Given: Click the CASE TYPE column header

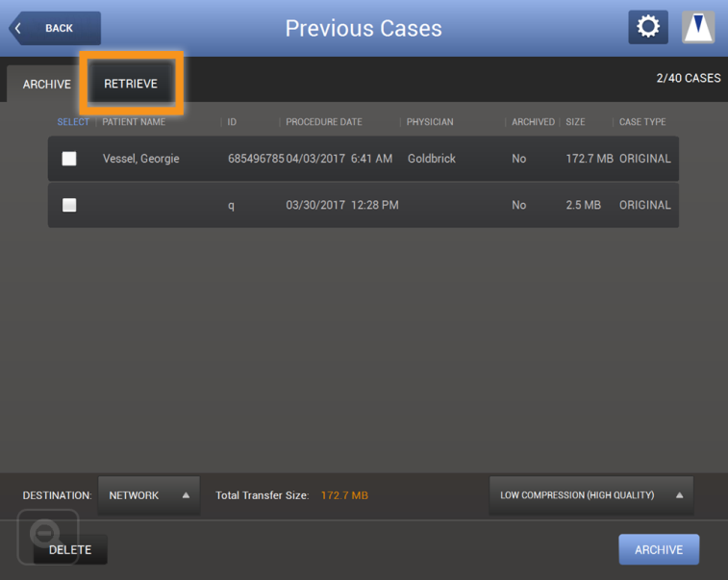Looking at the screenshot, I should pos(642,121).
